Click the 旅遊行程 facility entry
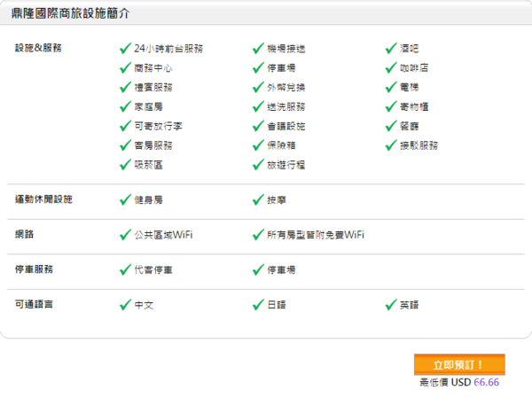 pyautogui.click(x=286, y=165)
